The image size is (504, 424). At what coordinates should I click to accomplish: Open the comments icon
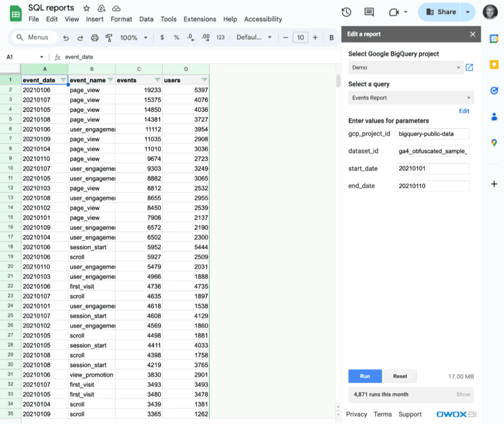tap(369, 12)
